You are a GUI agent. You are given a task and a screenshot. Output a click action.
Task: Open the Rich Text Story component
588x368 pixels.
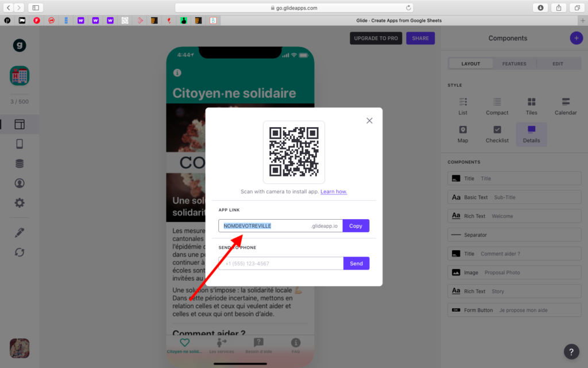(x=514, y=291)
